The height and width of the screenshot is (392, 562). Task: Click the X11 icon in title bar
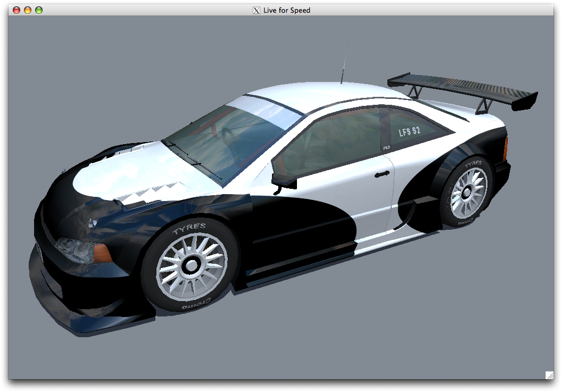point(257,11)
